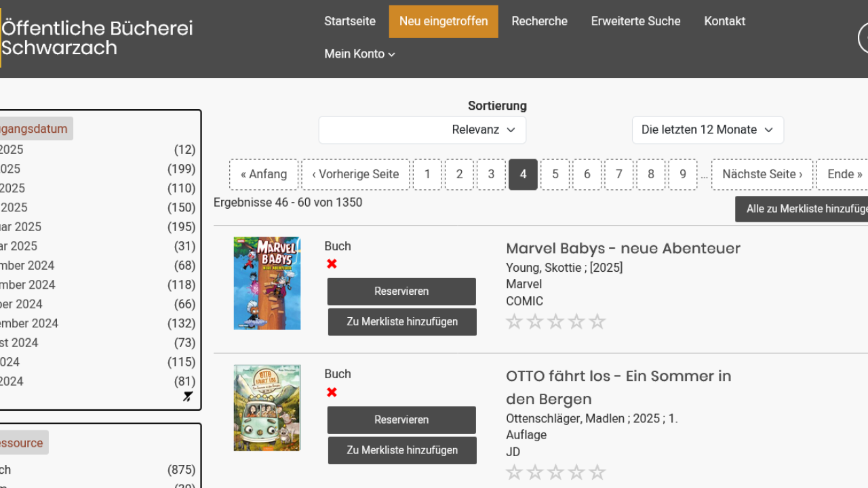Go to results page 2
The image size is (868, 488).
pyautogui.click(x=460, y=175)
